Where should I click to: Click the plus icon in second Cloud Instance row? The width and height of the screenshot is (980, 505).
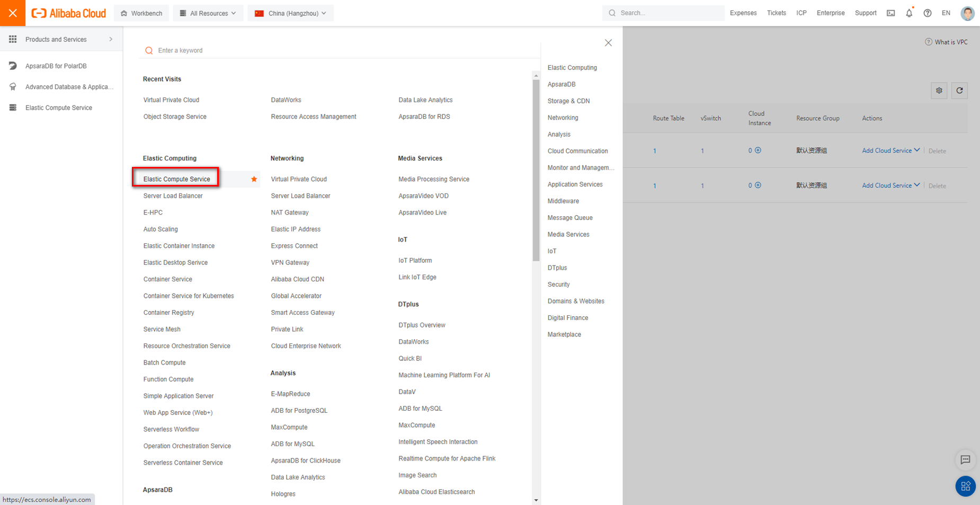[x=758, y=185]
